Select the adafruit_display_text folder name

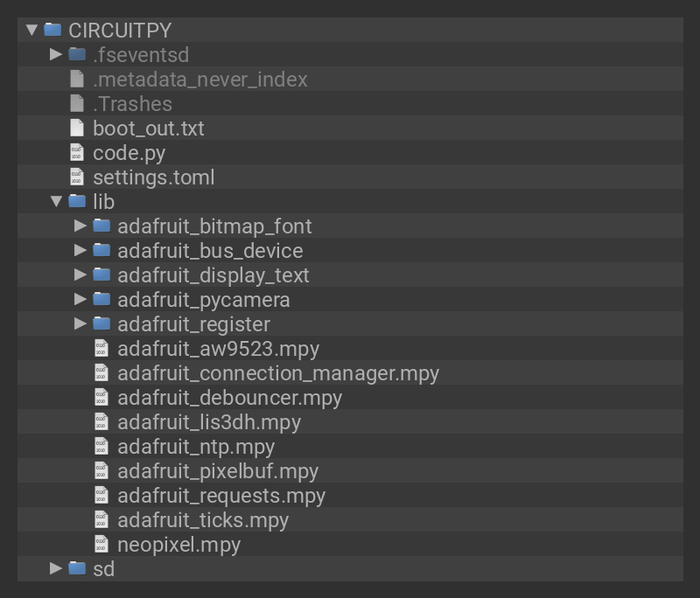(x=213, y=275)
